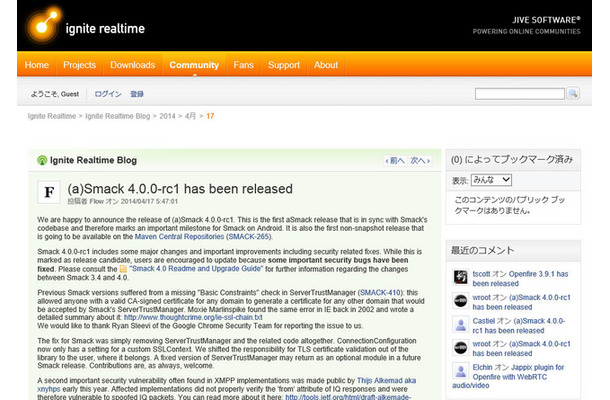The height and width of the screenshot is (400, 610).
Task: Go to next post via 次へ
Action: 420,161
